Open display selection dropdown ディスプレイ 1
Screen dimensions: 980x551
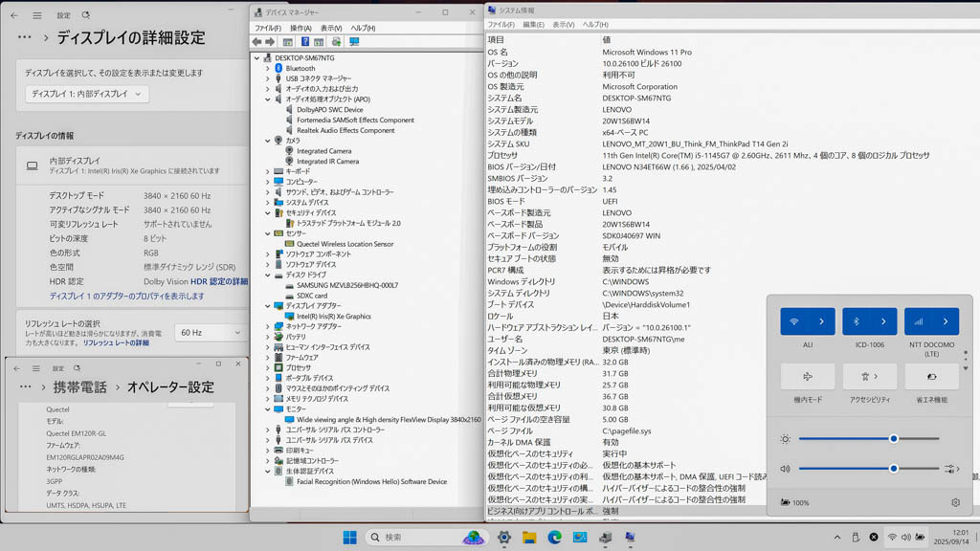[x=87, y=94]
